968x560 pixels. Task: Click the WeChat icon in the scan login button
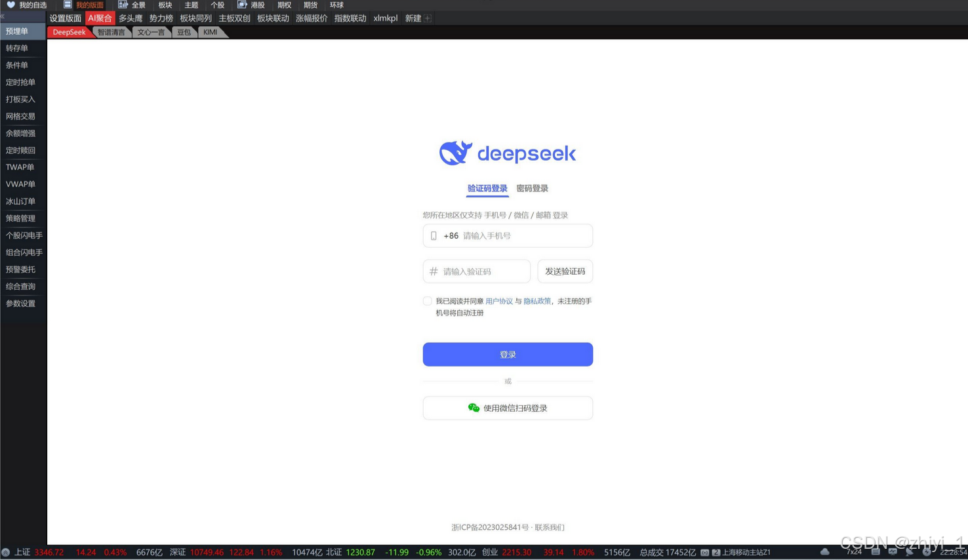click(x=474, y=408)
